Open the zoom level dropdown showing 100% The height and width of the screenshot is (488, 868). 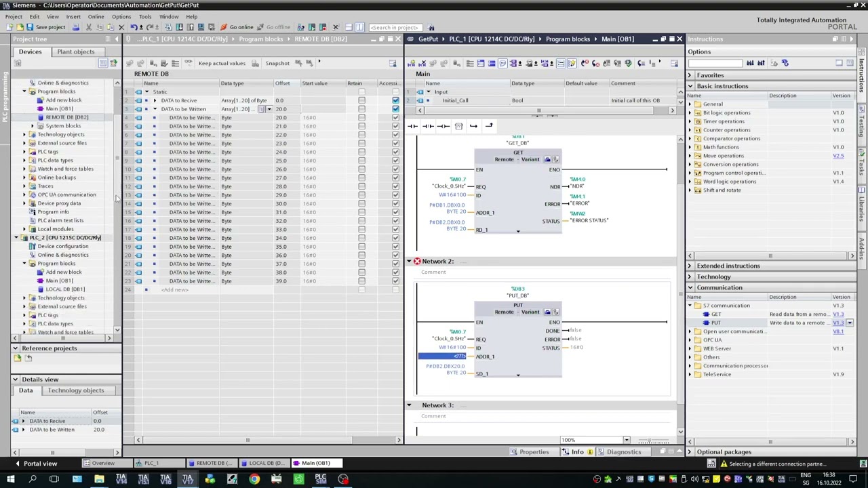click(627, 441)
